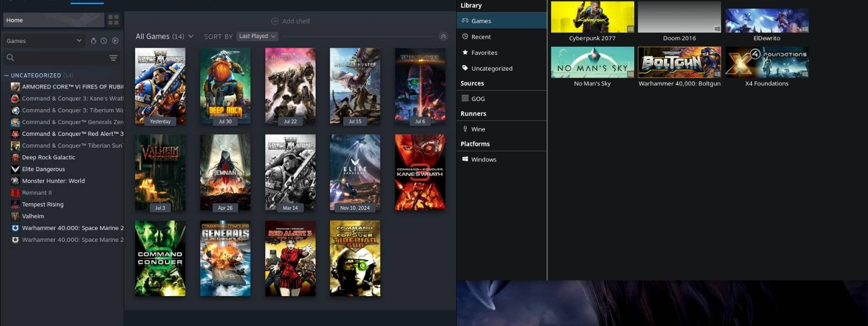868x326 pixels.
Task: Click the Add shelf plus icon
Action: [x=275, y=21]
